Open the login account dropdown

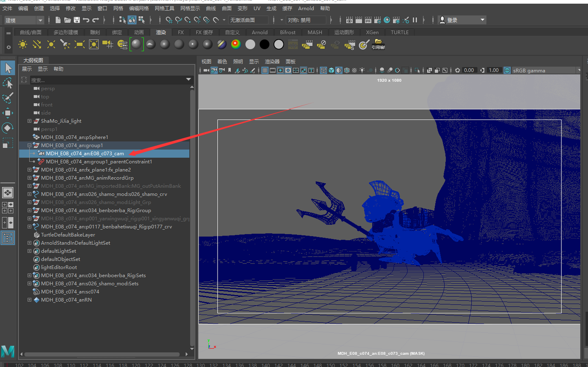pyautogui.click(x=463, y=20)
